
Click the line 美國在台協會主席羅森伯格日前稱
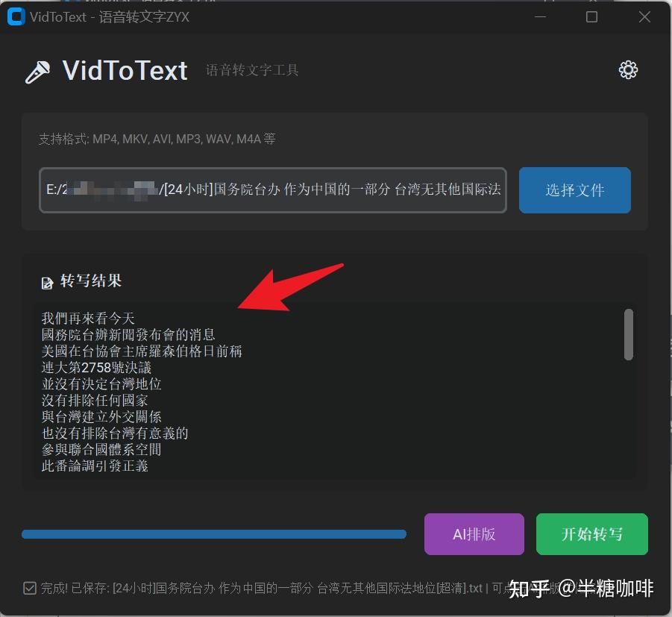coord(142,351)
